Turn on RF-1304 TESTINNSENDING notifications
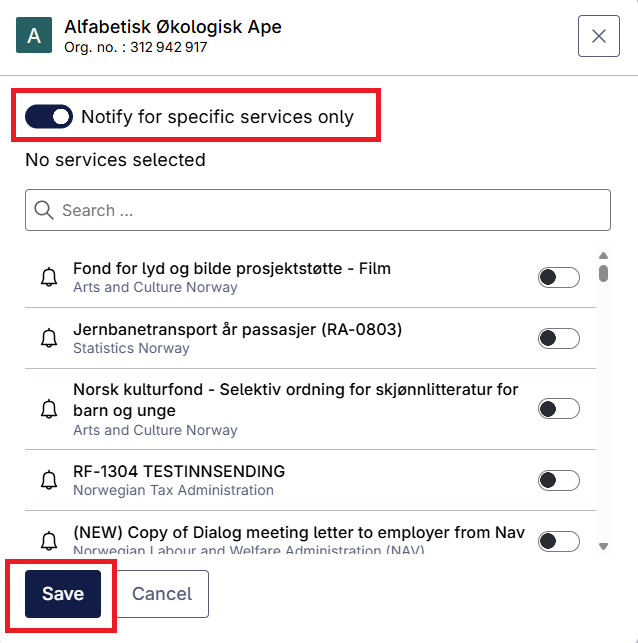 [x=559, y=480]
